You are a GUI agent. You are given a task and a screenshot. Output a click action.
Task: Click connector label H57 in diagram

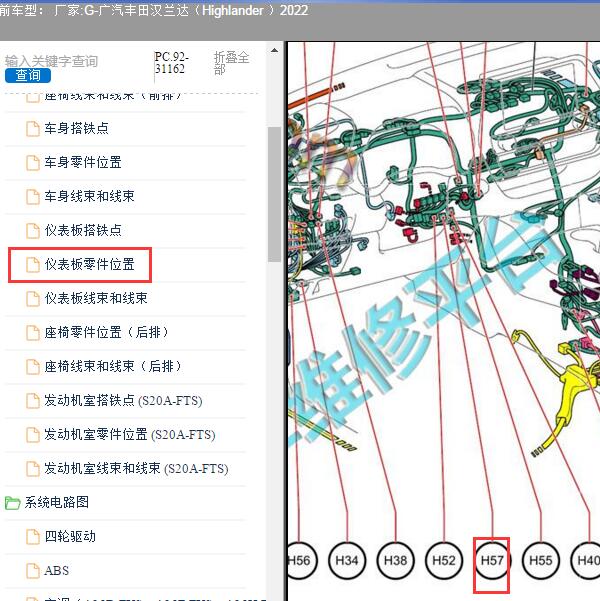(492, 560)
